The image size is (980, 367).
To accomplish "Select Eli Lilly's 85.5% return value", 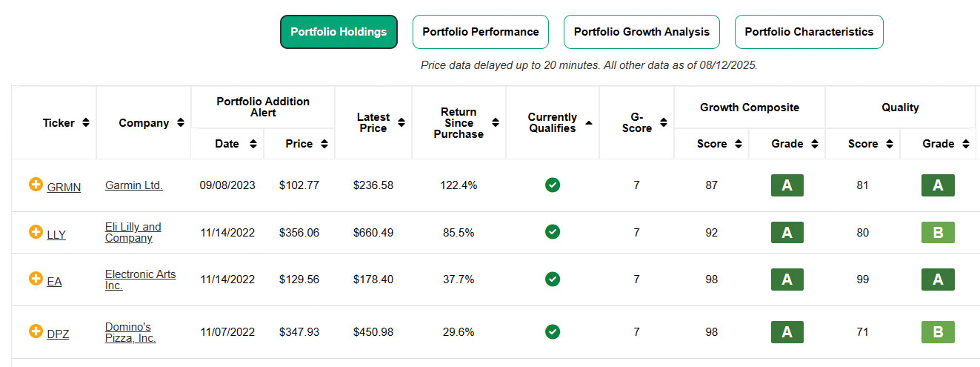I will pos(459,233).
